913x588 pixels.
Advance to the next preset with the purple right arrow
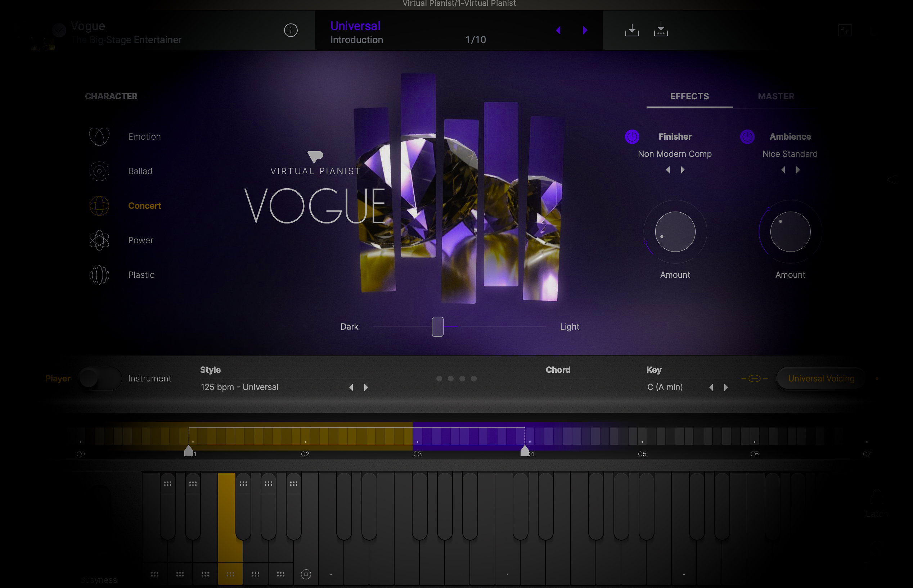585,30
